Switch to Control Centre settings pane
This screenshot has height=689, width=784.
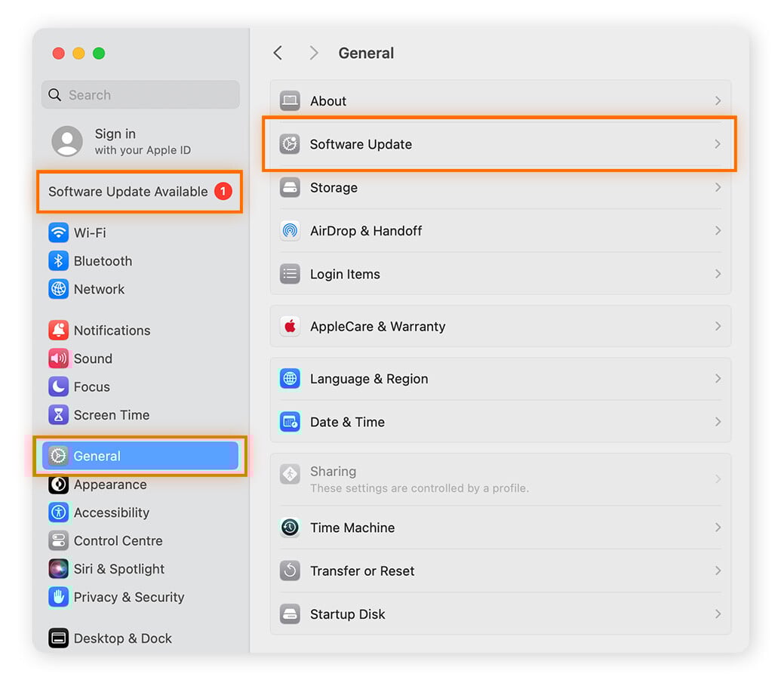coord(118,541)
